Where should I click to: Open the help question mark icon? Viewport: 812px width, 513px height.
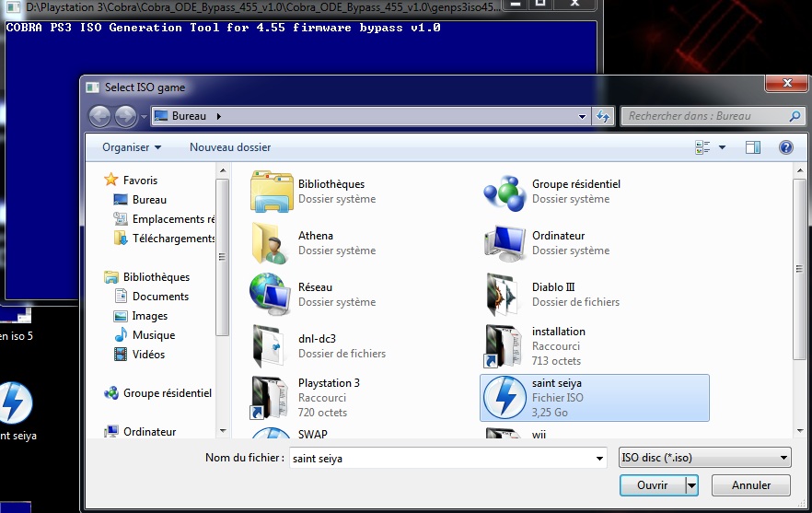785,147
